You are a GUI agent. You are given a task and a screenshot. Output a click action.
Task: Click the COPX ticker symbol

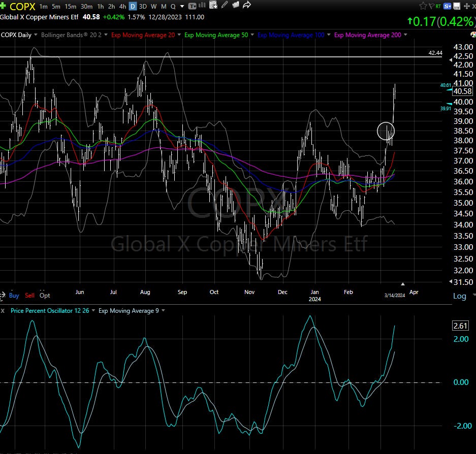[22, 7]
